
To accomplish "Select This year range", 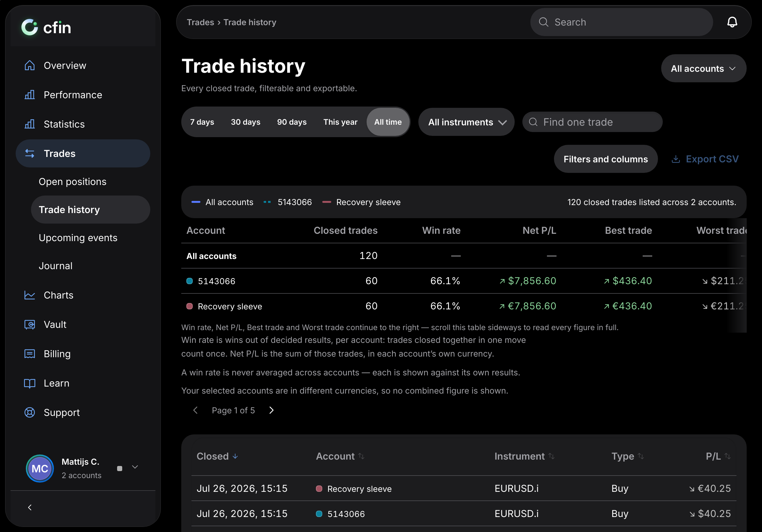I will [340, 122].
